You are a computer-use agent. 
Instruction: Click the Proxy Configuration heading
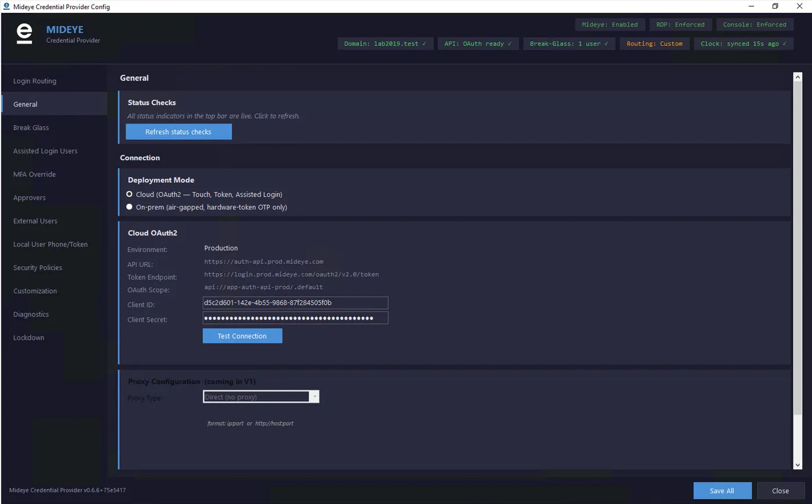[191, 382]
